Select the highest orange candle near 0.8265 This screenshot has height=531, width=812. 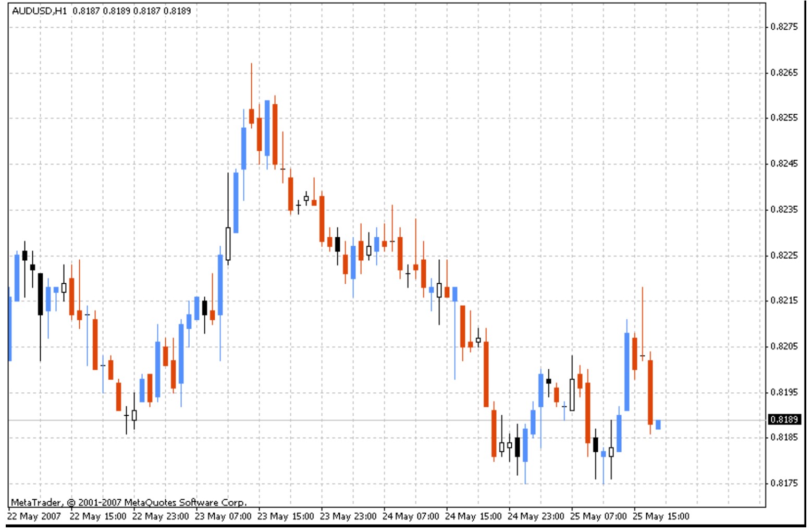tap(251, 95)
